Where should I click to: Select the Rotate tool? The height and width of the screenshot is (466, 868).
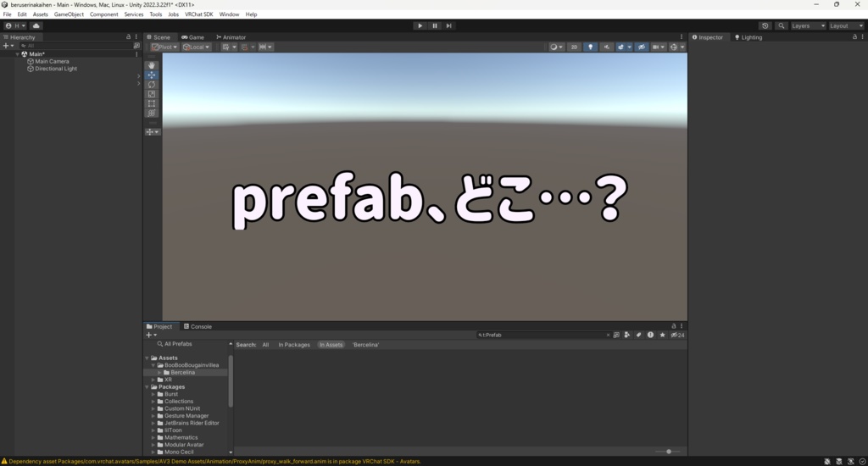151,84
